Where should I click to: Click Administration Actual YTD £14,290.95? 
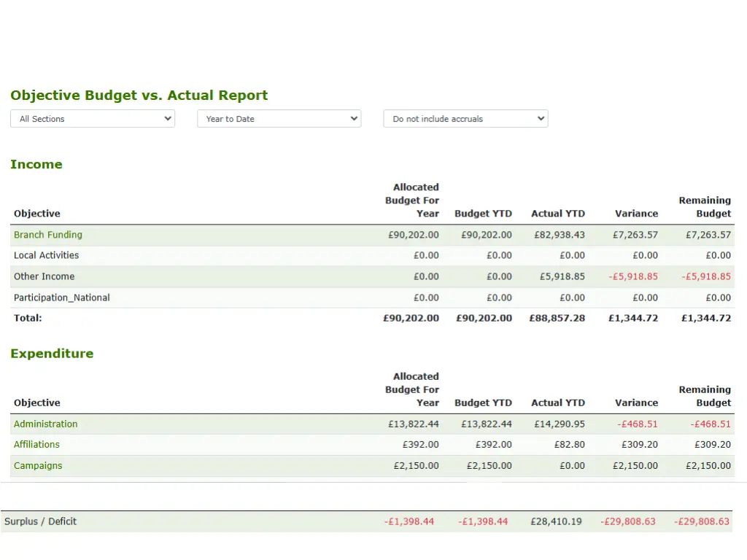click(560, 424)
